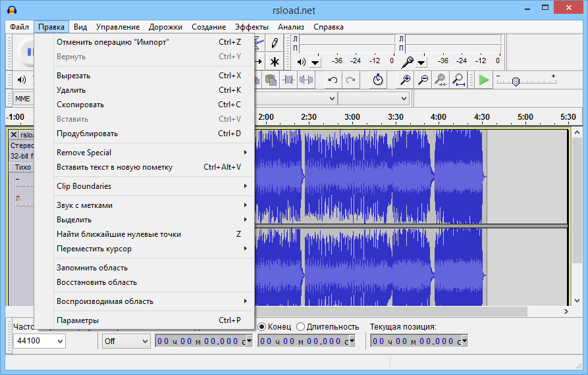This screenshot has width=588, height=375.
Task: Open format arrow of end time field
Action: click(x=352, y=341)
